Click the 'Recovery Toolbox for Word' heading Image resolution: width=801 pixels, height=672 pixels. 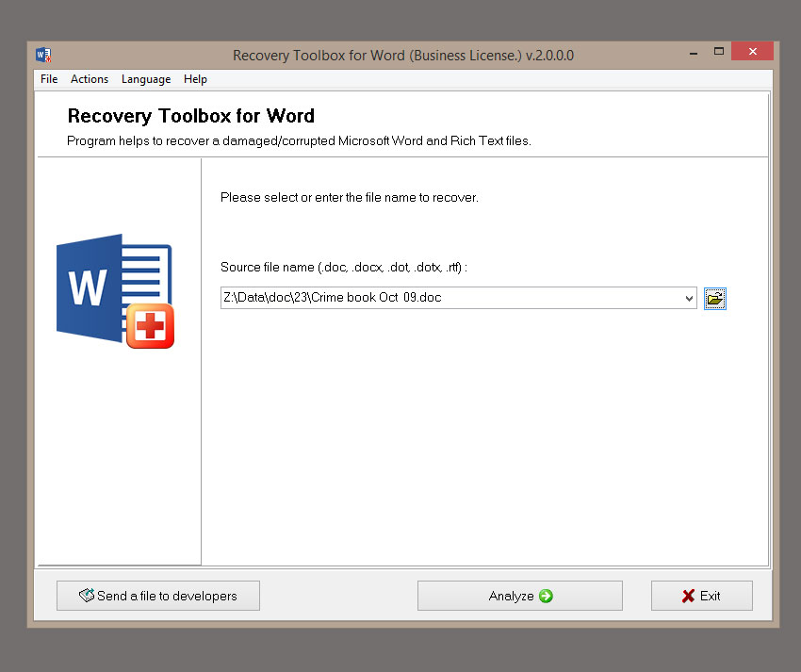(191, 116)
